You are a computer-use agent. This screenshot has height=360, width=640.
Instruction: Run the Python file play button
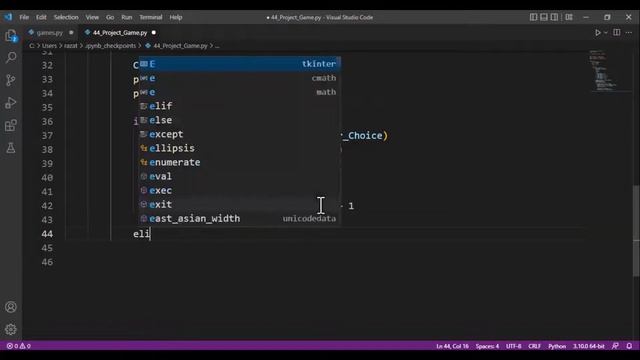tap(598, 32)
